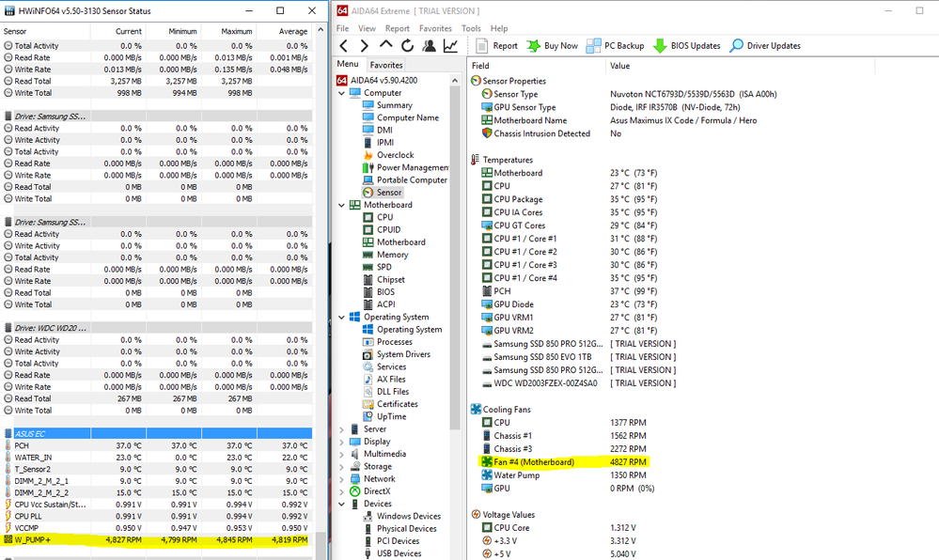Select the Fan #4 (Motherboard) row
This screenshot has width=939, height=560.
564,461
